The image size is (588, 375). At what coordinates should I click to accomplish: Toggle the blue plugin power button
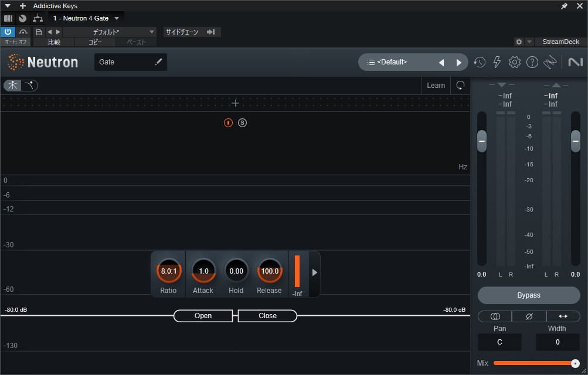click(8, 32)
